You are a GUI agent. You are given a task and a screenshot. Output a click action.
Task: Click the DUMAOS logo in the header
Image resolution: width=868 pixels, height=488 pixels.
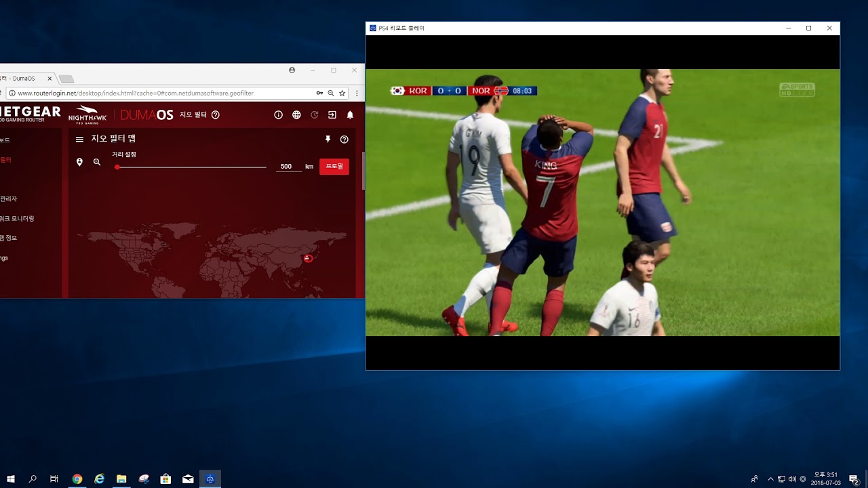click(x=146, y=115)
